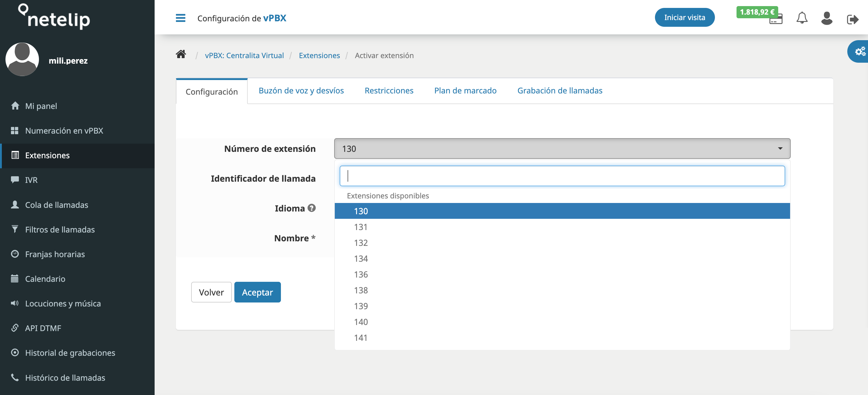Open Extensiones breadcrumb link
The image size is (868, 395).
(319, 55)
